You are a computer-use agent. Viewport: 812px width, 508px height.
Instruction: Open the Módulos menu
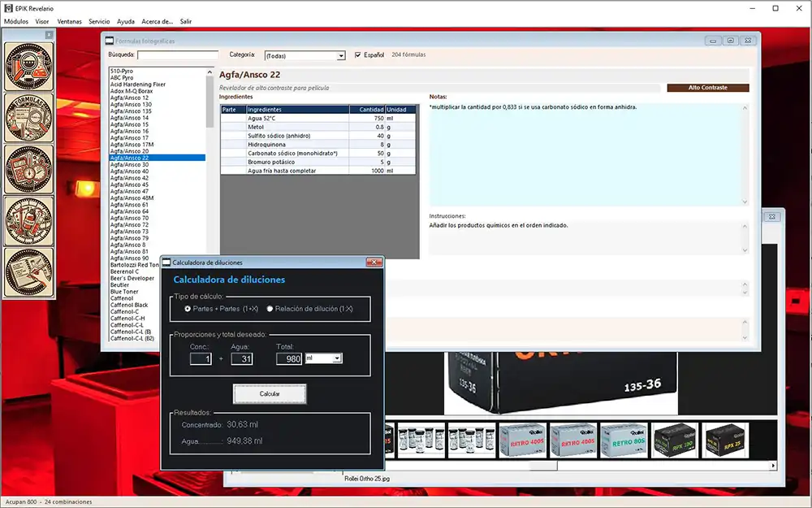point(16,21)
